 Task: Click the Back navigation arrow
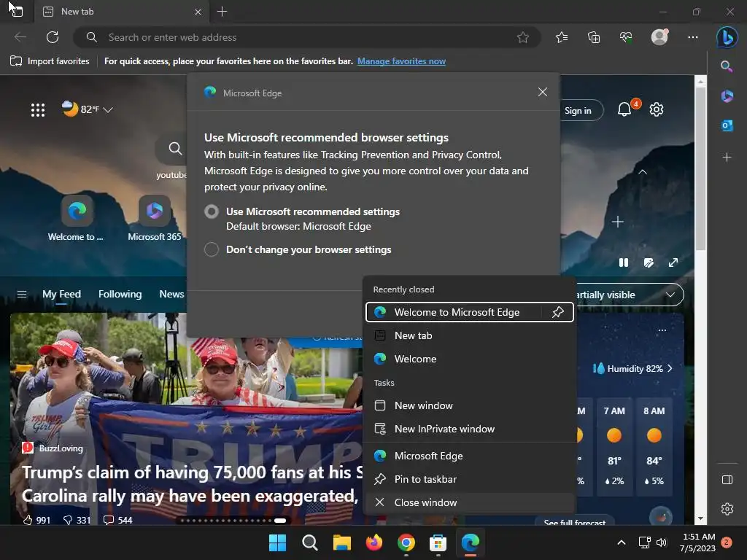click(20, 37)
